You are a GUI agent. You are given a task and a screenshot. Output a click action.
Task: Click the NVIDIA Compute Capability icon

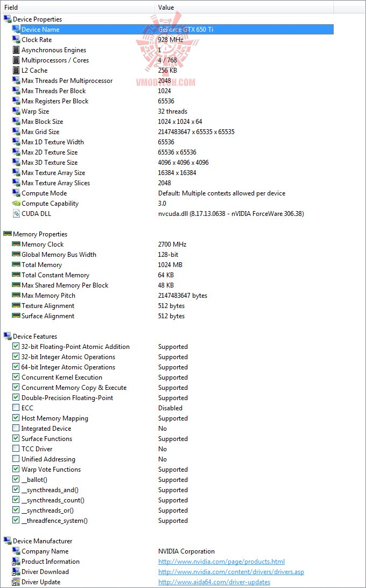click(16, 203)
